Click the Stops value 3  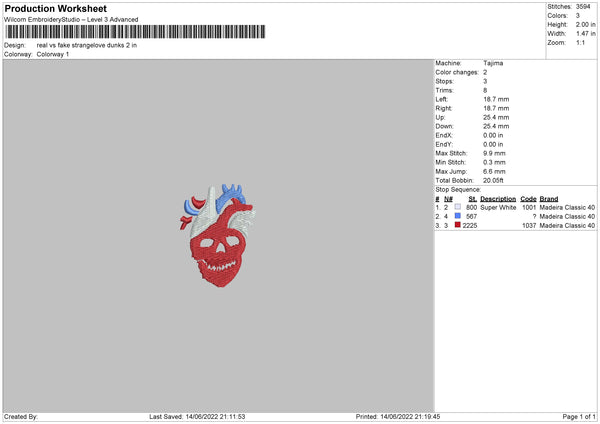point(485,81)
